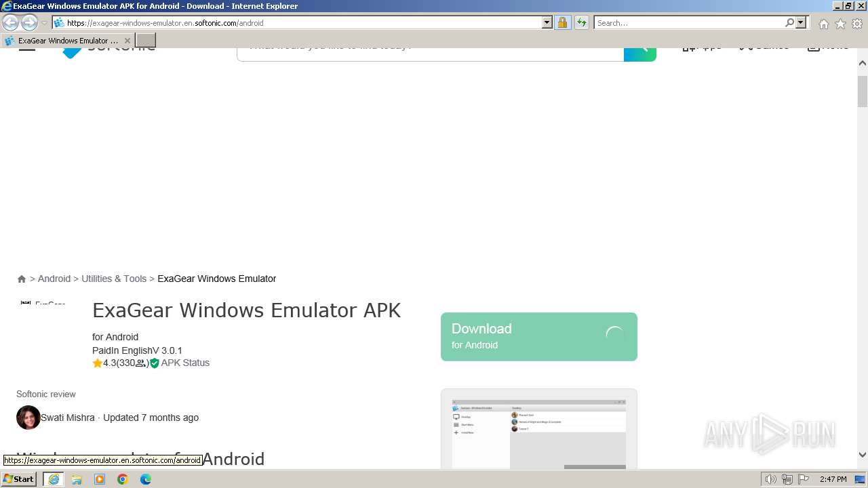Open the Softonic hamburger menu
The height and width of the screenshot is (488, 868).
click(x=27, y=50)
